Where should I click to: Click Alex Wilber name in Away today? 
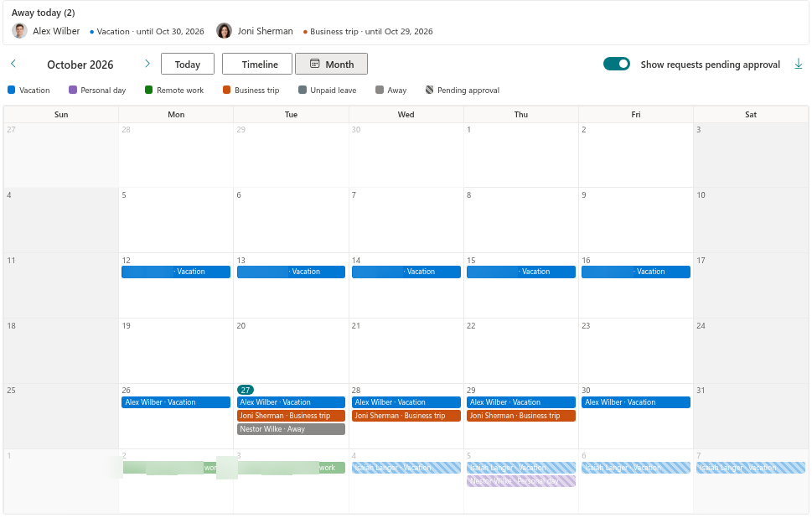[x=56, y=31]
